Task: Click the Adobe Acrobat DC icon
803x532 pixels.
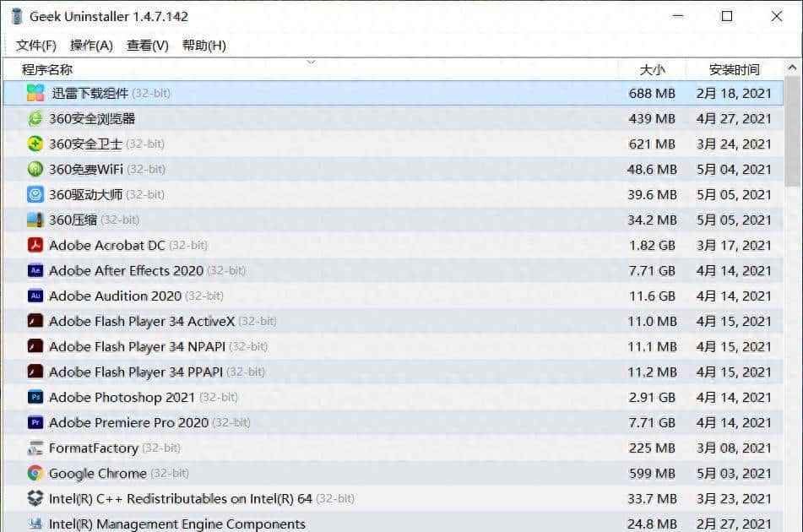Action: click(x=35, y=245)
